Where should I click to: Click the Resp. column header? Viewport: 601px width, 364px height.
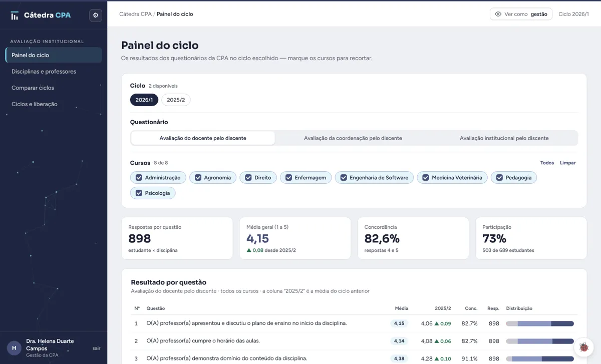point(493,308)
